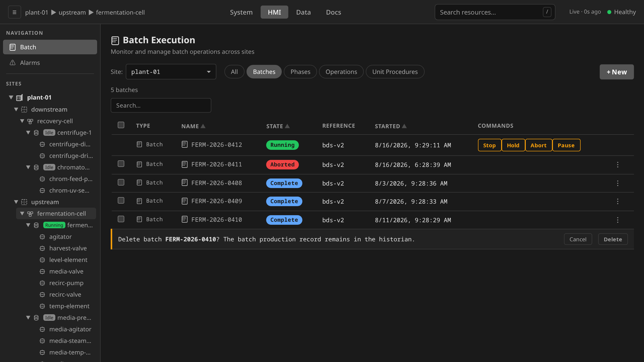Select the Phases filter pill
This screenshot has height=362, width=644.
(300, 72)
